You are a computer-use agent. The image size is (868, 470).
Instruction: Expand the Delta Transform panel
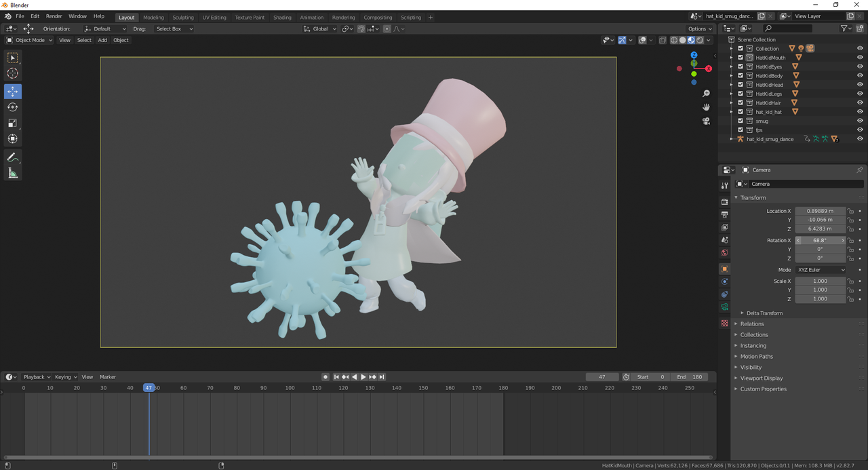click(764, 313)
